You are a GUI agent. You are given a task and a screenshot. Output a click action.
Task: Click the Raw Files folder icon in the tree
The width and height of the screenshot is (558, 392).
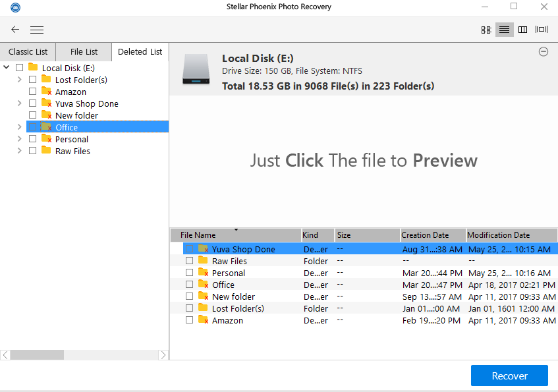point(46,150)
